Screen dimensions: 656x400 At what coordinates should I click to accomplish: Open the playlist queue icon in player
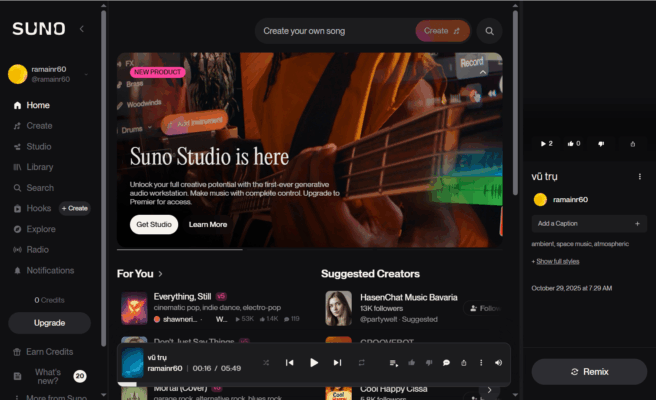393,363
